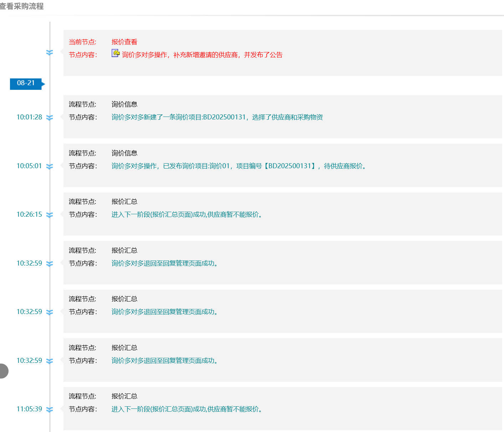Click the 11:05:39 entry's 进入下一阶段 link
This screenshot has height=432, width=504.
click(188, 409)
